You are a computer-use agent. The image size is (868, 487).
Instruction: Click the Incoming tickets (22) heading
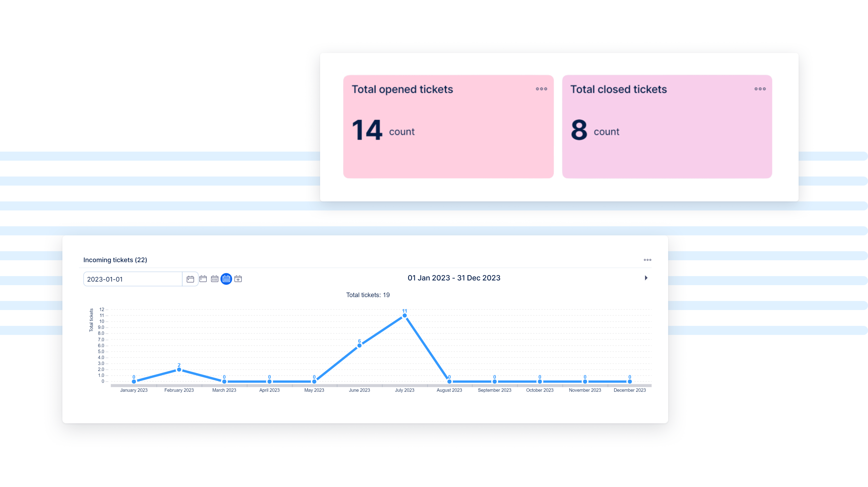click(115, 260)
